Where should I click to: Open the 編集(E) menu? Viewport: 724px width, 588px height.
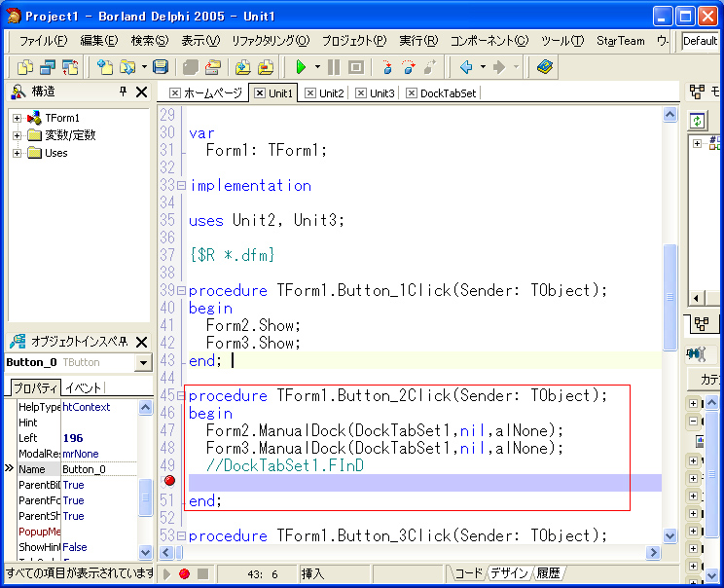pyautogui.click(x=99, y=41)
